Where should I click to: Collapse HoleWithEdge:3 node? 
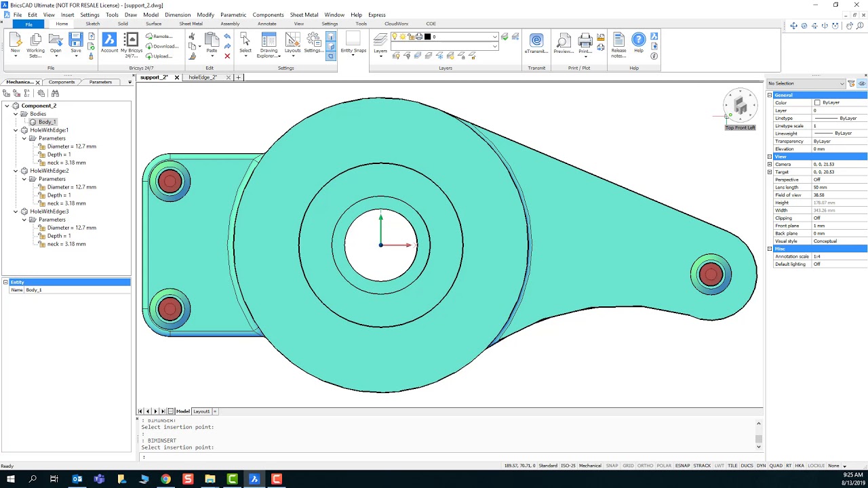(x=16, y=211)
